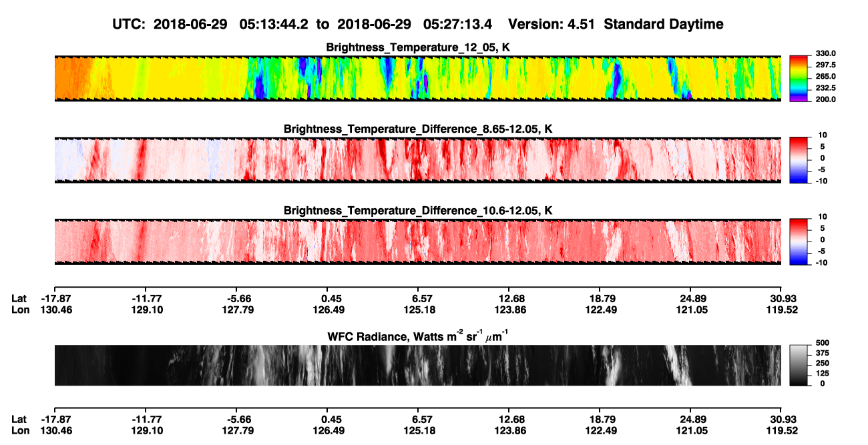Click longitude 127.79 on the axis beneath WFC plot
868x445 pixels.
pyautogui.click(x=239, y=431)
